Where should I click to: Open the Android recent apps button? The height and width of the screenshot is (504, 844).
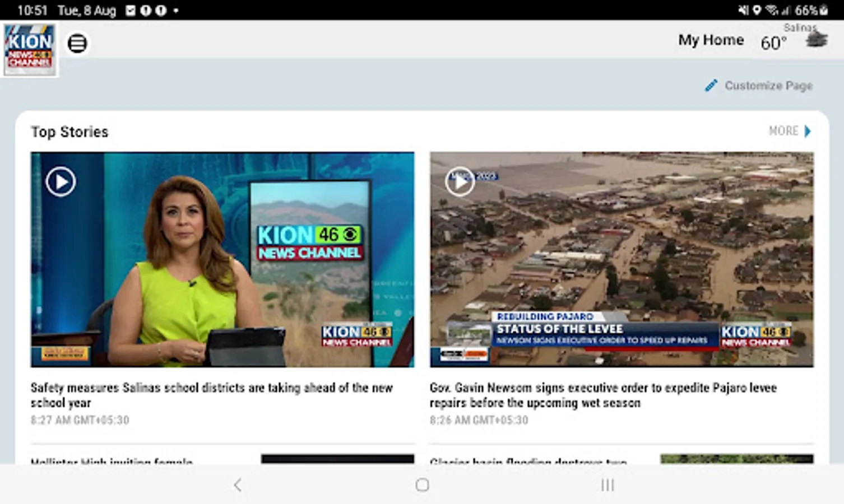pos(608,485)
